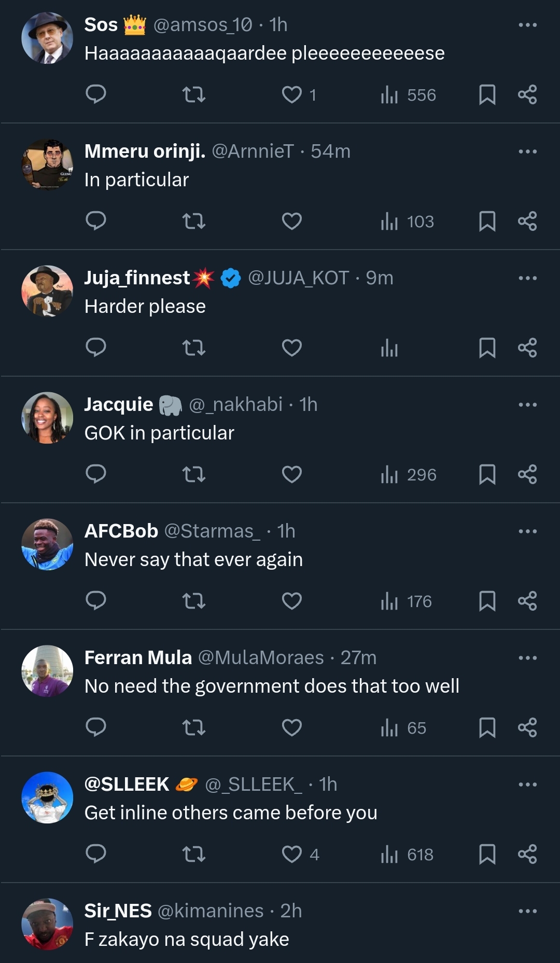Open @JUJA_KOT profile handle
Image resolution: width=560 pixels, height=963 pixels.
coord(298,278)
